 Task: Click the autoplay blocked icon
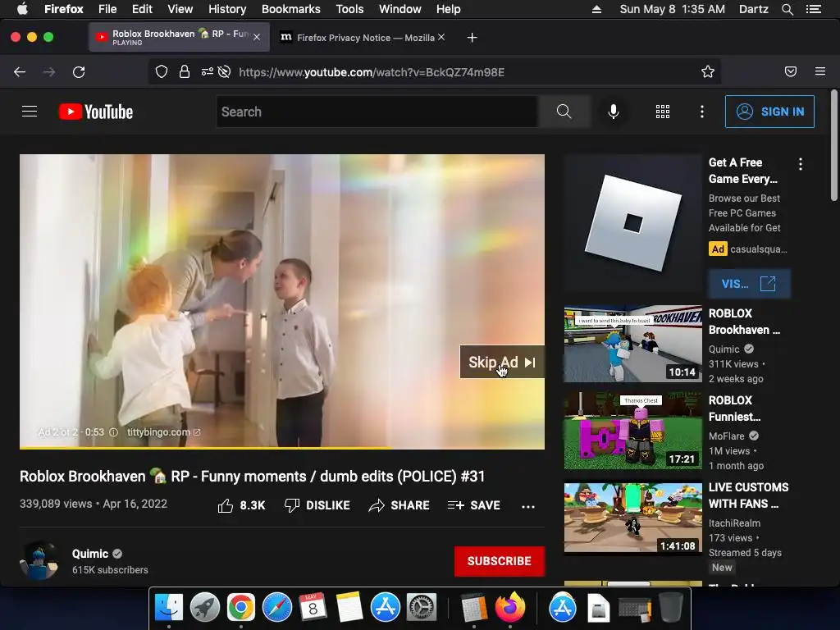click(225, 72)
